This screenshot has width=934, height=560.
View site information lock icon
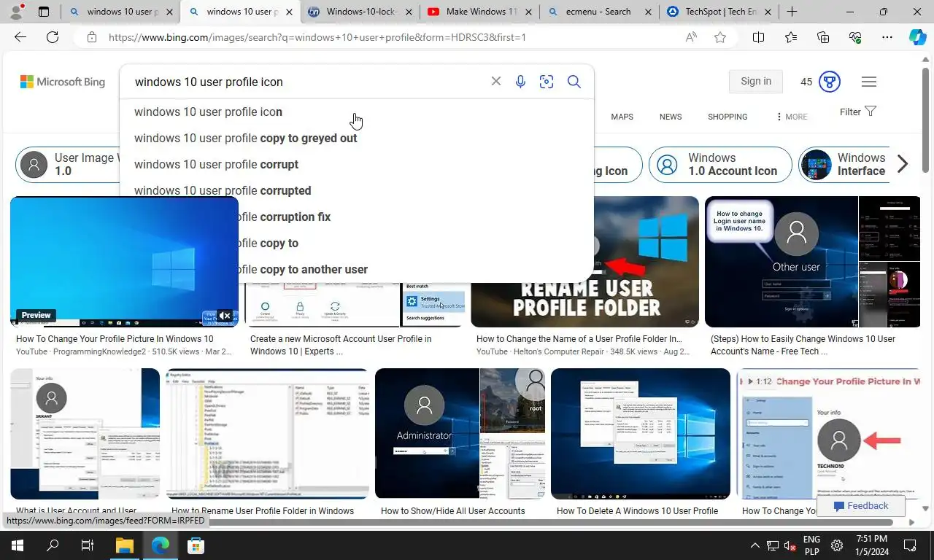click(x=92, y=37)
